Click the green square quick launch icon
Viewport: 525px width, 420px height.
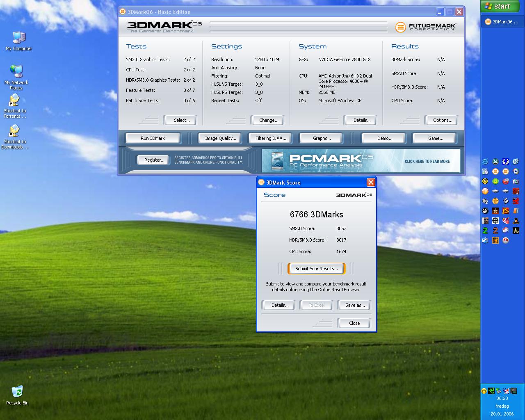[495, 181]
